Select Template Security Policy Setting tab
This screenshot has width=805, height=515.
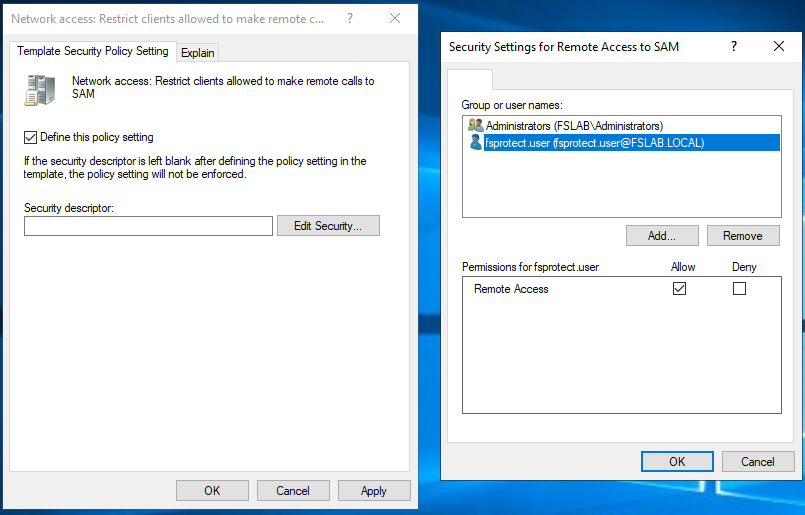click(x=94, y=52)
